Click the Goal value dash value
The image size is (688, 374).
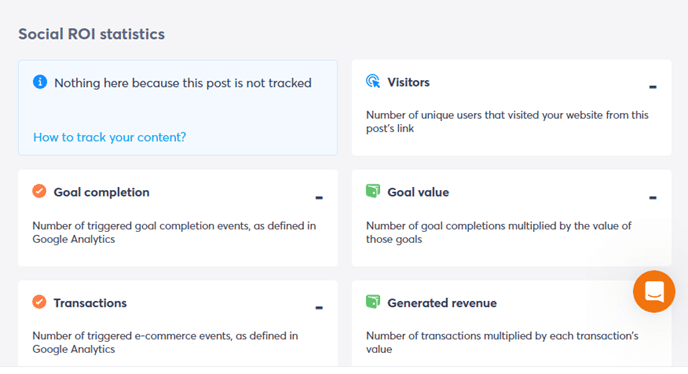click(x=653, y=198)
